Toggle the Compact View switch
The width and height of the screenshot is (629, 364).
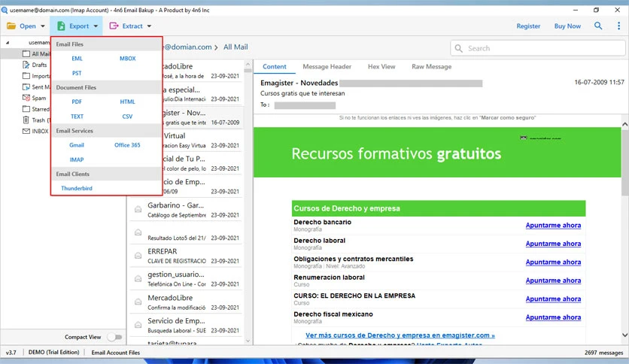pos(114,337)
